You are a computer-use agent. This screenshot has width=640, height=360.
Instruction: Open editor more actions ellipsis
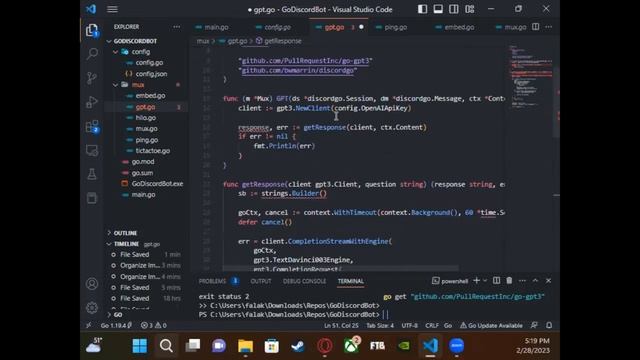[x=549, y=27]
